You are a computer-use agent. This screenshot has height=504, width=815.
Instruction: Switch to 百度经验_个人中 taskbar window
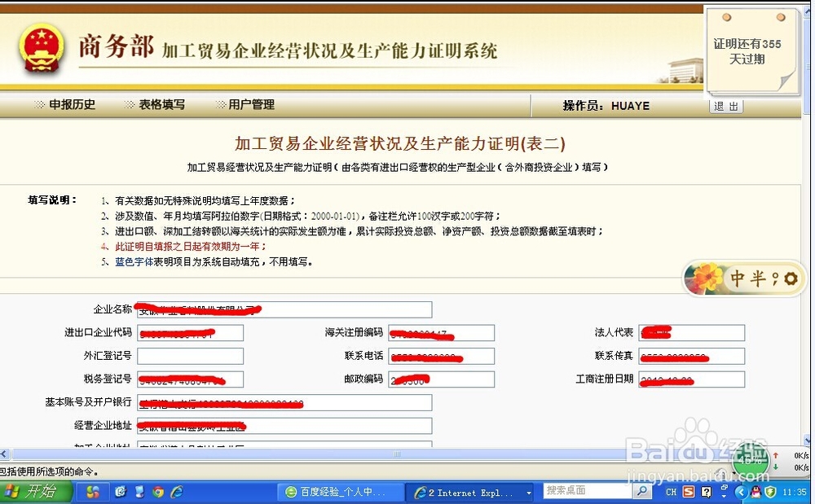click(341, 492)
